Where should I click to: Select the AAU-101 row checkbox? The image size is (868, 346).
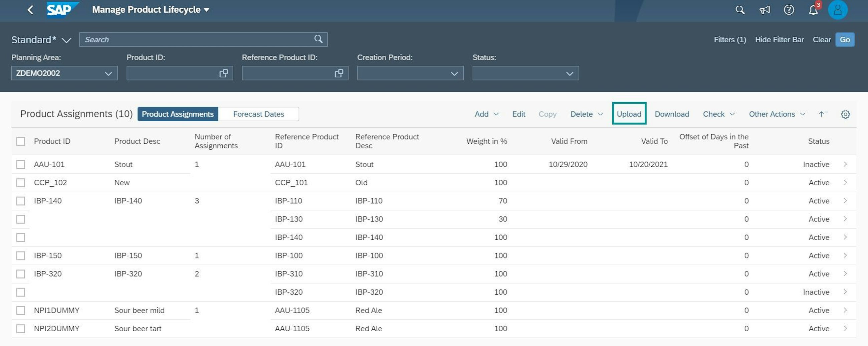point(21,164)
